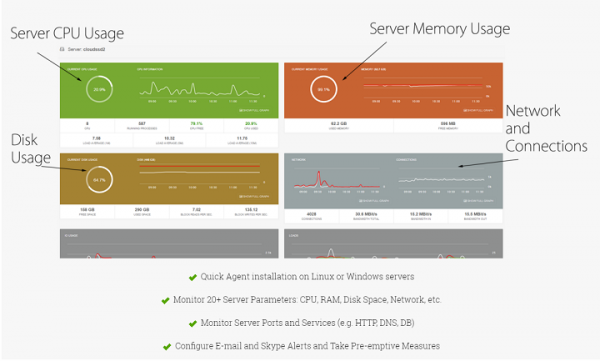Click the checkmark beside Monitor Server Ports
The height and width of the screenshot is (361, 600).
coord(193,324)
